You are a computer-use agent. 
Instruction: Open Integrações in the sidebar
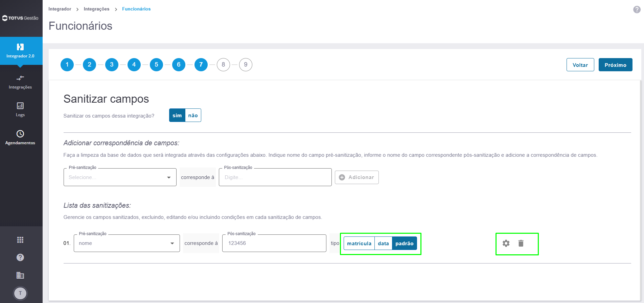click(20, 82)
